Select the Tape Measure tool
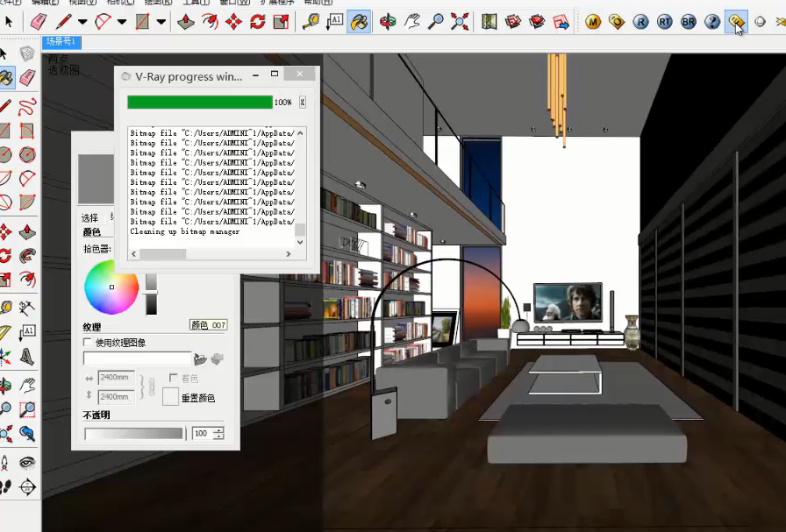 coord(311,21)
